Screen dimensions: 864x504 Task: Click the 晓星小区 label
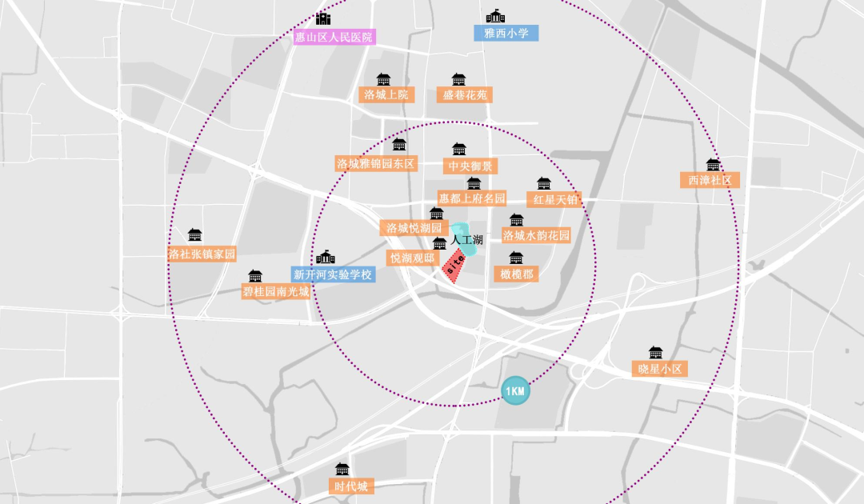pos(659,369)
